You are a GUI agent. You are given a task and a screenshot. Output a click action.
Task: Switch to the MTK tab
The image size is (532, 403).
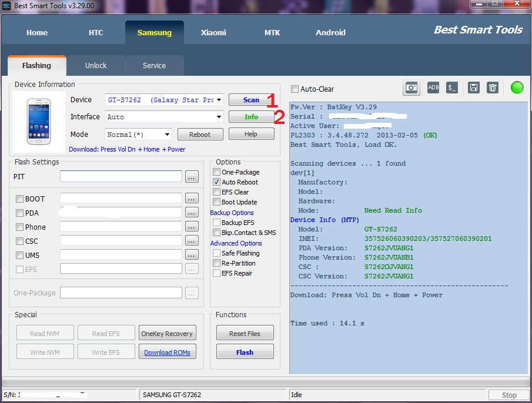point(272,32)
